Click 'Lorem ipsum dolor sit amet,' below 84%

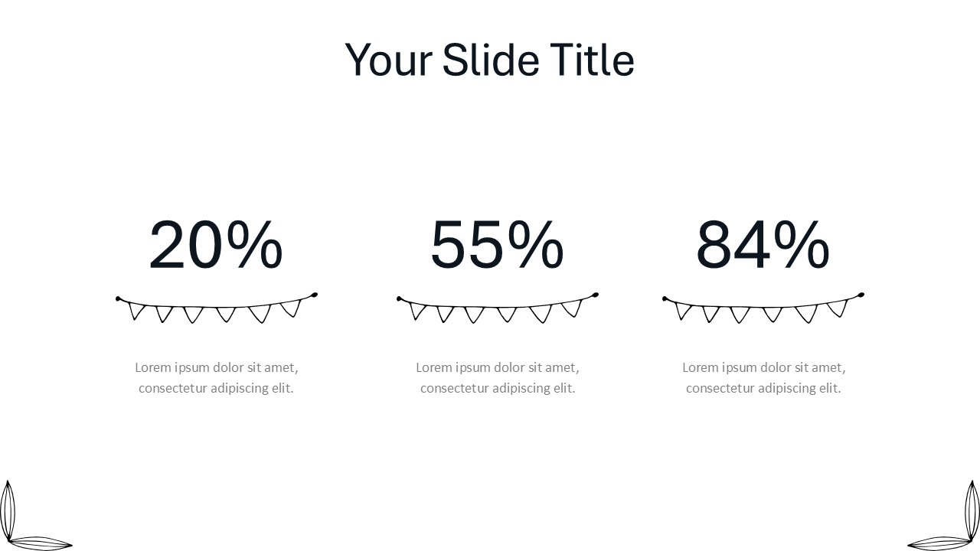pyautogui.click(x=764, y=367)
